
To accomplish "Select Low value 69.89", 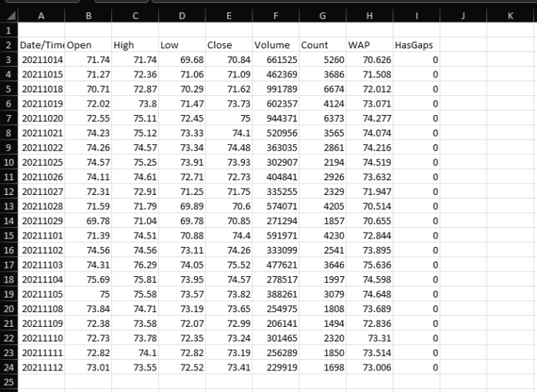I will tap(182, 206).
